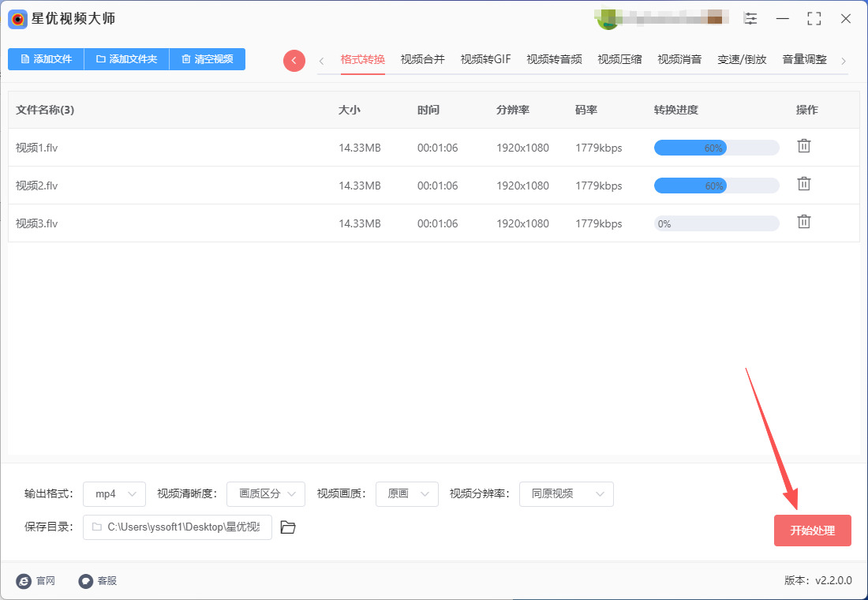This screenshot has height=600, width=868.
Task: Remove 视频3.flv with the trash icon
Action: (803, 222)
